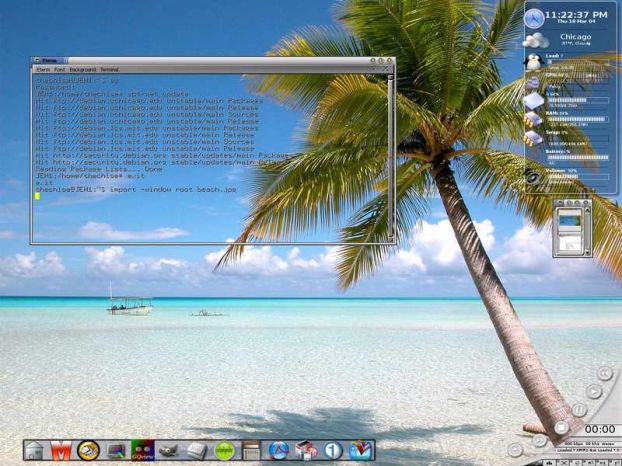Screen dimensions: 622x466
Task: Click the fast-forward button on the media player
Action: pyautogui.click(x=539, y=440)
